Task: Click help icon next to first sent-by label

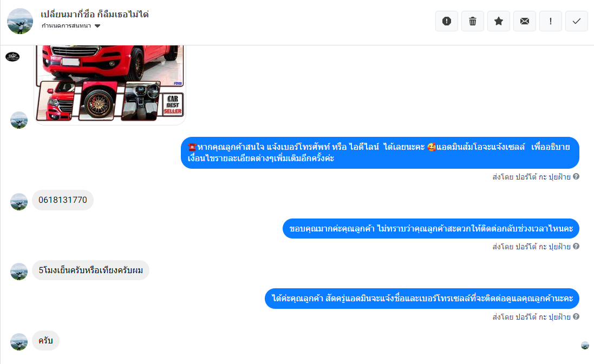Action: click(576, 176)
